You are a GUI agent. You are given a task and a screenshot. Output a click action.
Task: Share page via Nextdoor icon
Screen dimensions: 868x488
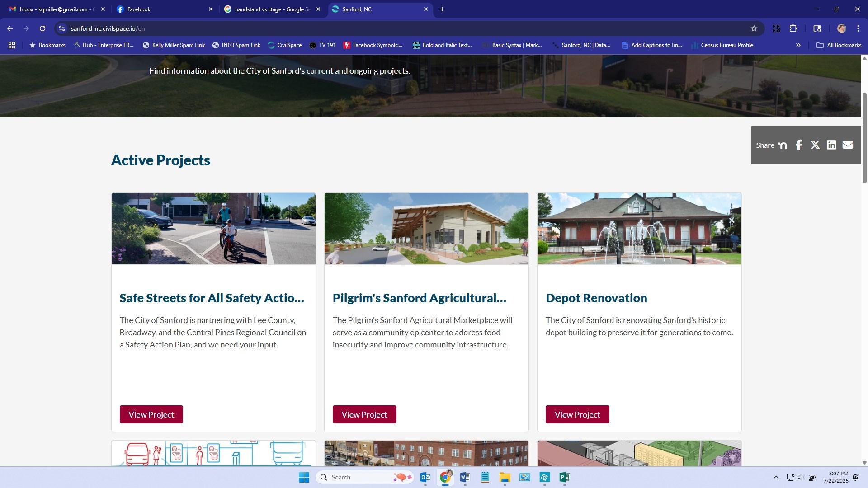point(783,145)
